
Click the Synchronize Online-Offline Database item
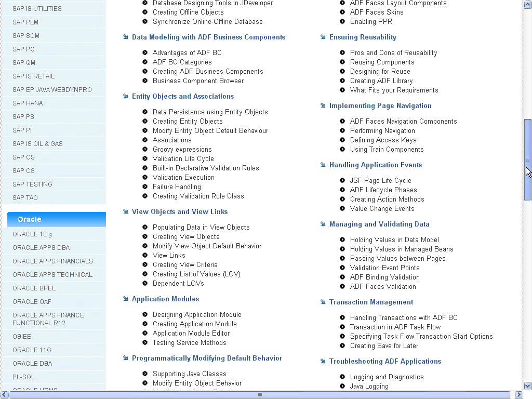click(x=208, y=22)
